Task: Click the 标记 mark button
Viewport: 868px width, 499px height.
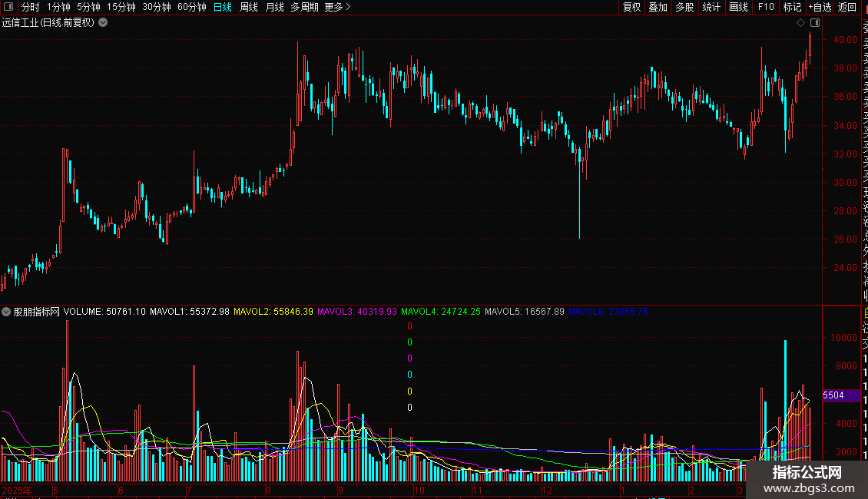Action: [792, 7]
